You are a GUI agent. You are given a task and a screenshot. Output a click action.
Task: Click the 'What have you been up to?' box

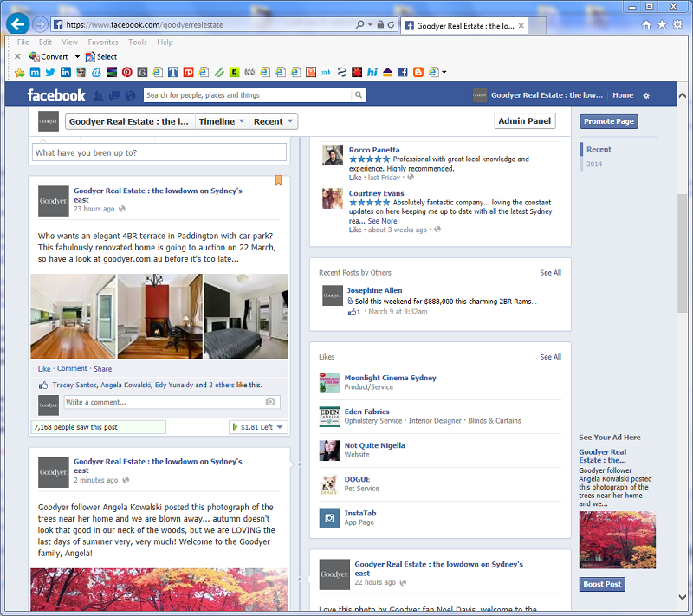pos(159,152)
